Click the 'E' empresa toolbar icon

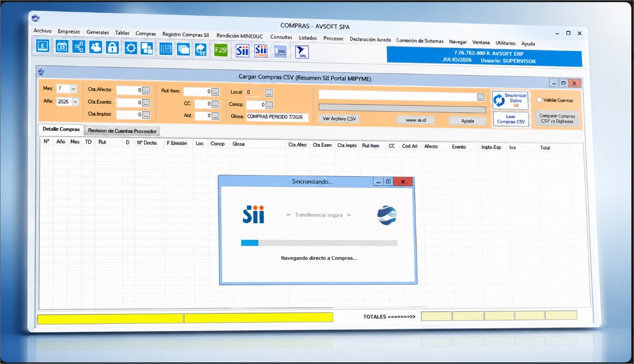tap(43, 46)
